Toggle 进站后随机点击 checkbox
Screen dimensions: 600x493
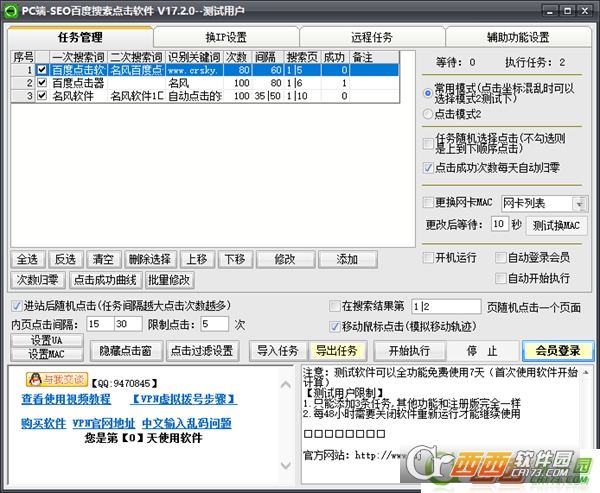coord(16,306)
